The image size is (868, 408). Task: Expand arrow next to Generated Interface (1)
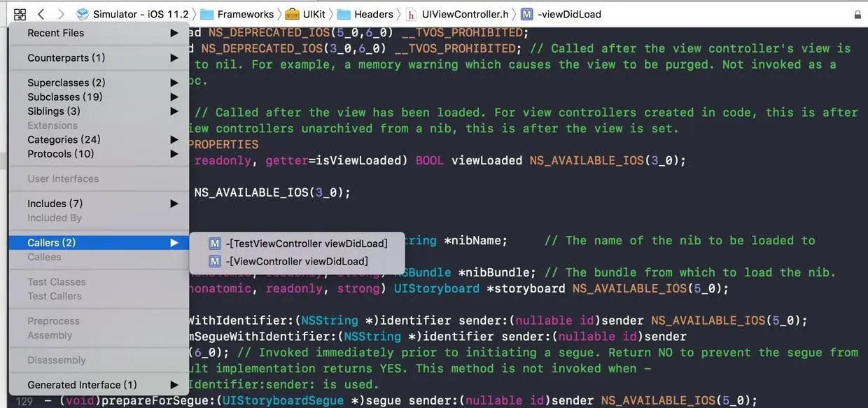(174, 385)
